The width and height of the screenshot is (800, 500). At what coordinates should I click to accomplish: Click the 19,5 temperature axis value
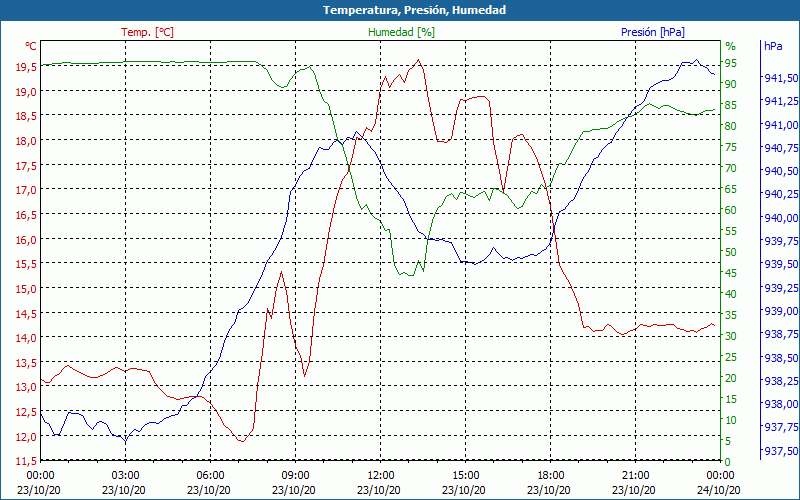tap(26, 66)
